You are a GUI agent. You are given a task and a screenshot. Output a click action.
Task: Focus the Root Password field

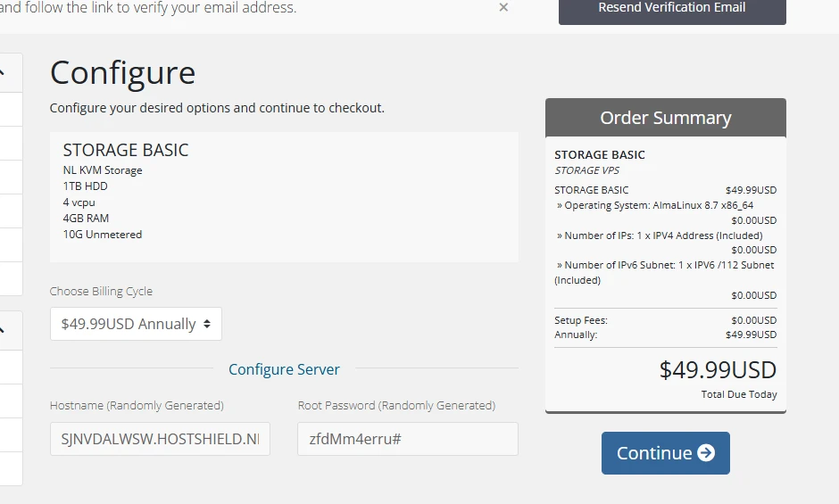pyautogui.click(x=407, y=439)
